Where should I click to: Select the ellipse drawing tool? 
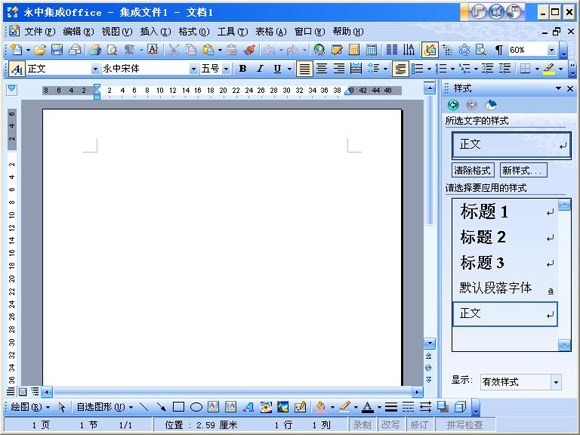pos(196,407)
